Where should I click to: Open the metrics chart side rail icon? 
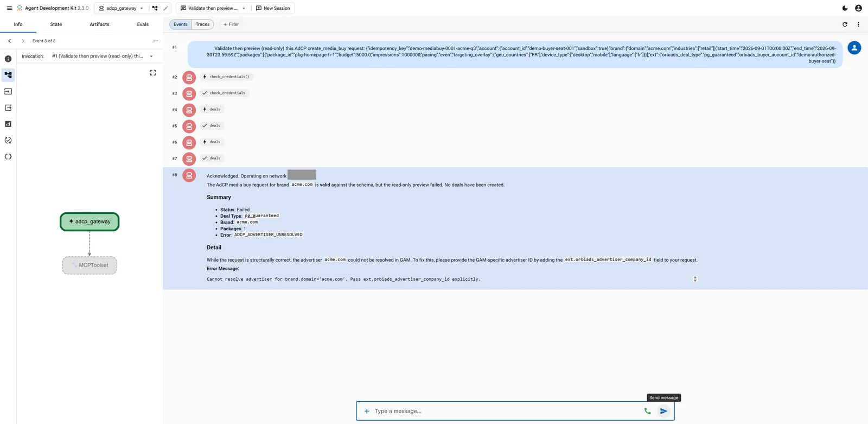click(8, 124)
